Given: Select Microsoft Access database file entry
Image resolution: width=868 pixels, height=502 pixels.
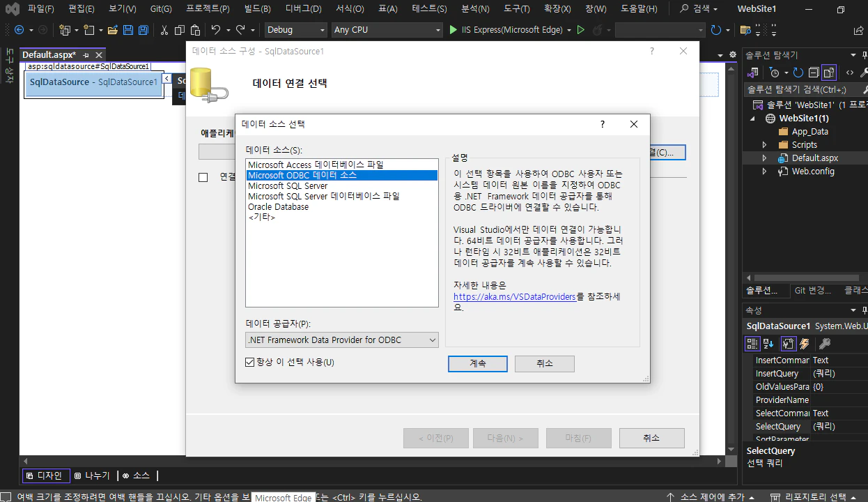Looking at the screenshot, I should pos(316,165).
